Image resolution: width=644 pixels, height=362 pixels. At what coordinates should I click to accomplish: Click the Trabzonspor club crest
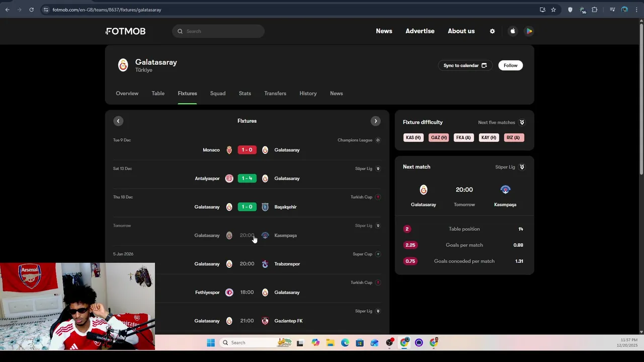pyautogui.click(x=265, y=264)
